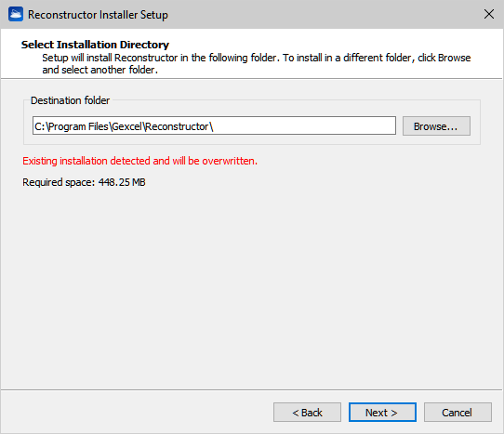The height and width of the screenshot is (434, 504).
Task: Continue installation with Next >
Action: pos(382,412)
